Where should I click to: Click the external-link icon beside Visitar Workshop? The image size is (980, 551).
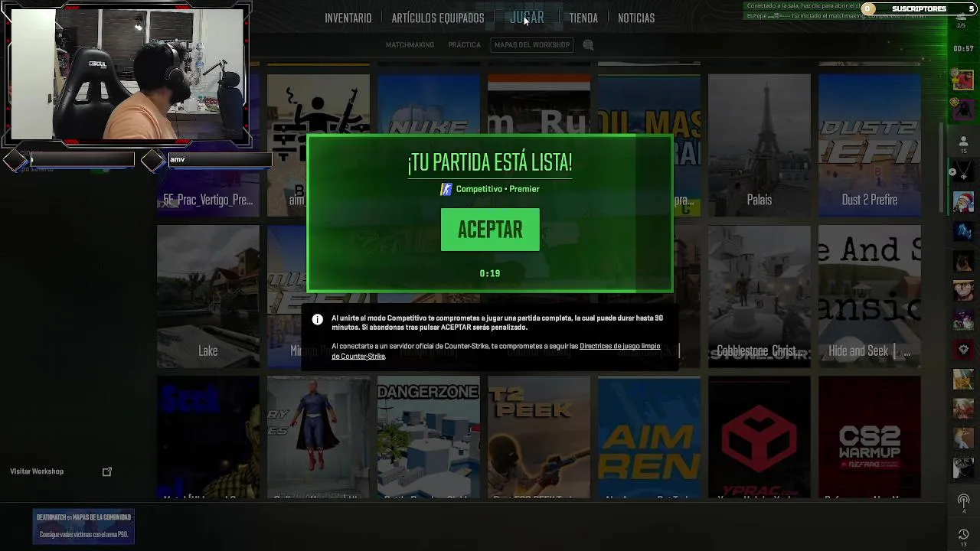(x=107, y=471)
